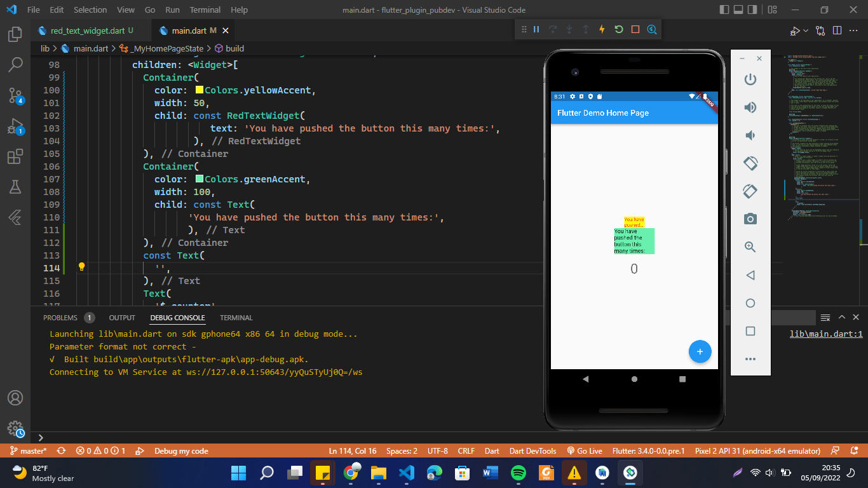Image resolution: width=868 pixels, height=488 pixels.
Task: Click the lightbulb code action on line 114
Action: click(81, 267)
